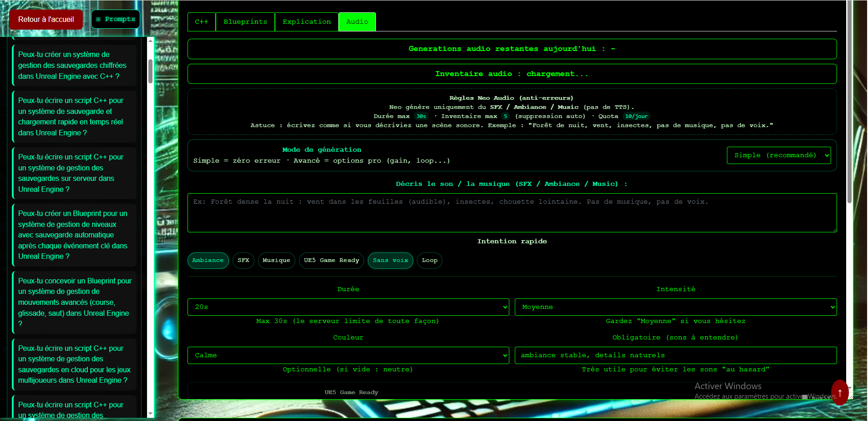The width and height of the screenshot is (868, 421).
Task: Open the Couleur dropdown showing Calme
Action: coord(348,355)
